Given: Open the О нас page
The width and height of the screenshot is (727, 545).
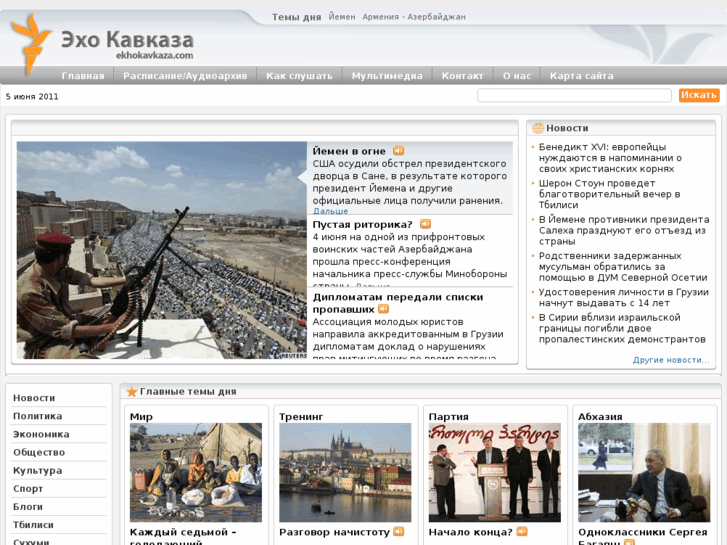Looking at the screenshot, I should tap(517, 76).
